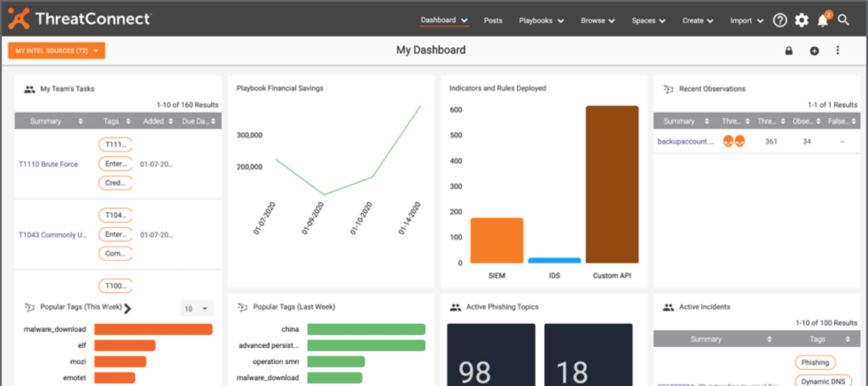Click the T111... tag pill
Image resolution: width=868 pixels, height=386 pixels.
115,144
